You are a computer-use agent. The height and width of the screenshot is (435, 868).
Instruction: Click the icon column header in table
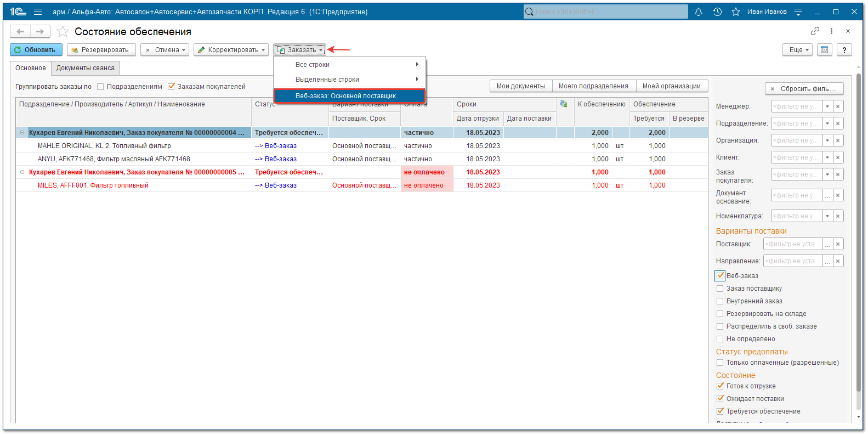pyautogui.click(x=564, y=104)
